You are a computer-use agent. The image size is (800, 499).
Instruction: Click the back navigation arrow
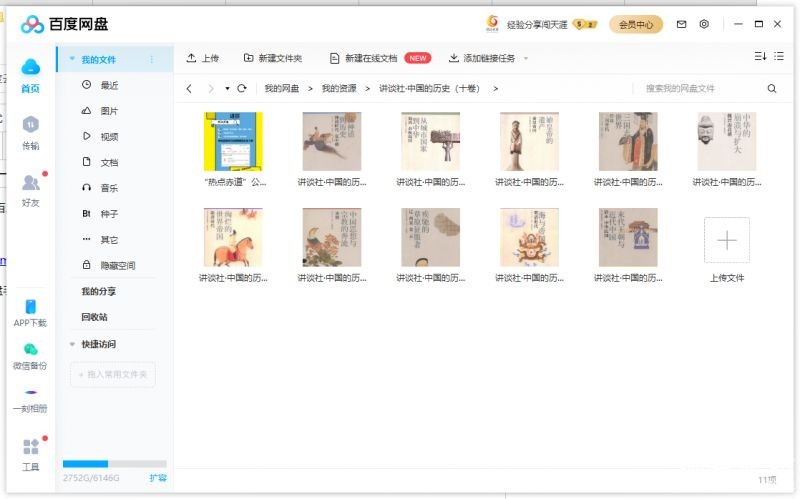189,88
